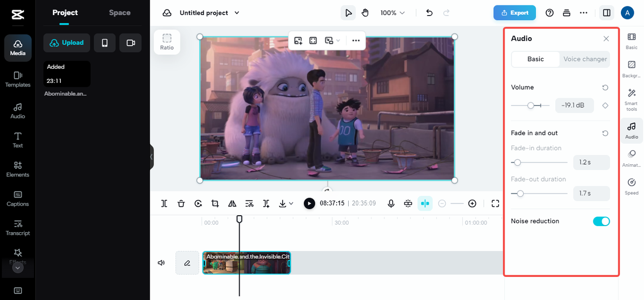Viewport: 644px width, 300px height.
Task: Toggle the right panel layout button
Action: pyautogui.click(x=607, y=13)
